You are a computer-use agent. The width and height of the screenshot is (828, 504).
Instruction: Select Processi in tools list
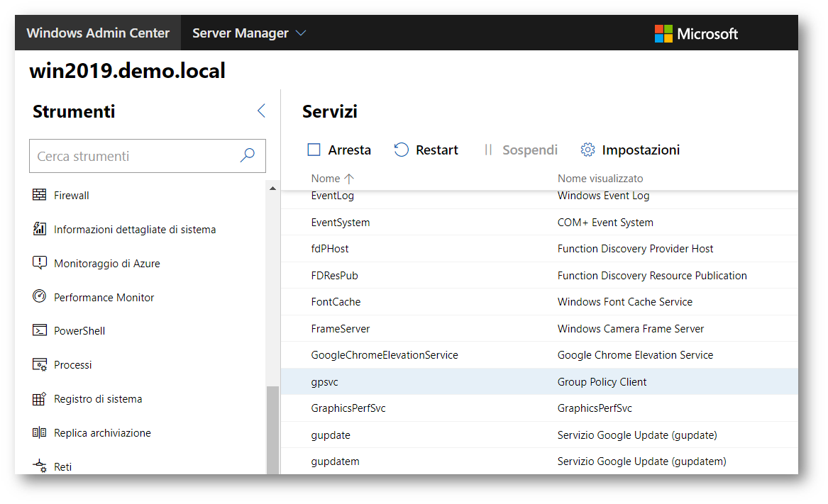pyautogui.click(x=73, y=364)
